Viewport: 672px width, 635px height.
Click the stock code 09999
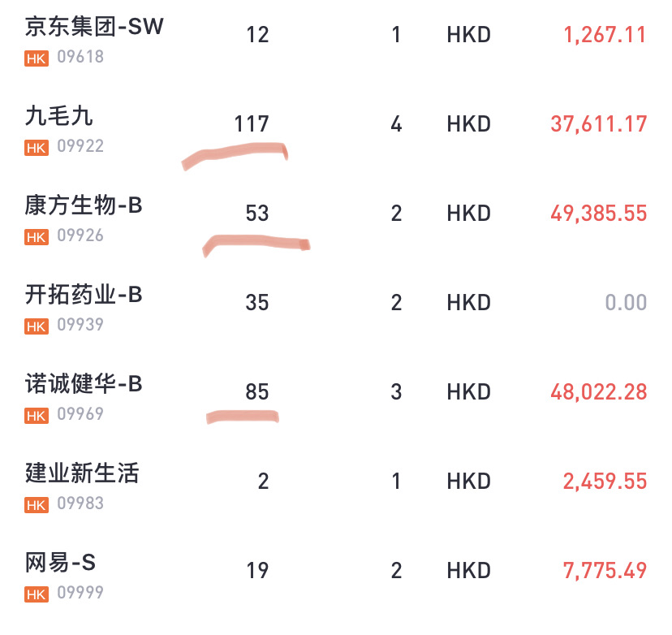point(80,593)
